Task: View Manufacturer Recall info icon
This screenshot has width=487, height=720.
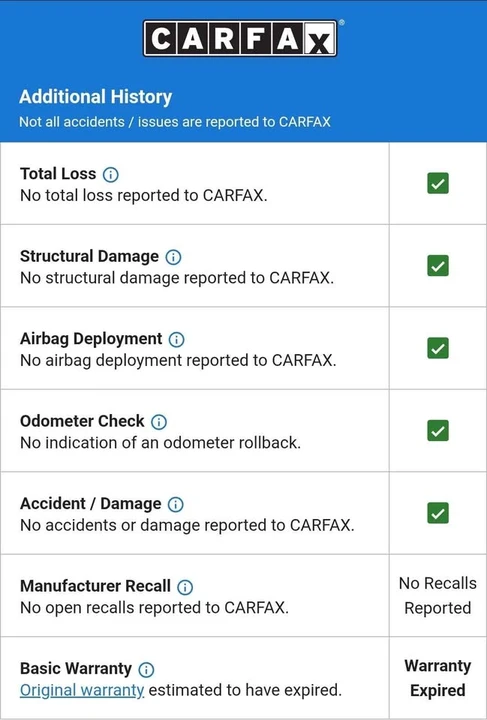Action: coord(185,587)
